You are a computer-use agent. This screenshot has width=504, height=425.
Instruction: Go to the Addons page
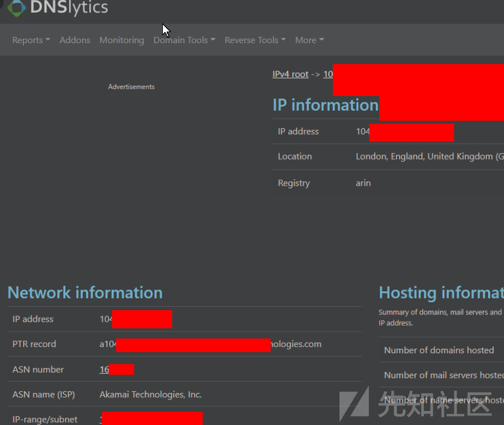[x=75, y=40]
